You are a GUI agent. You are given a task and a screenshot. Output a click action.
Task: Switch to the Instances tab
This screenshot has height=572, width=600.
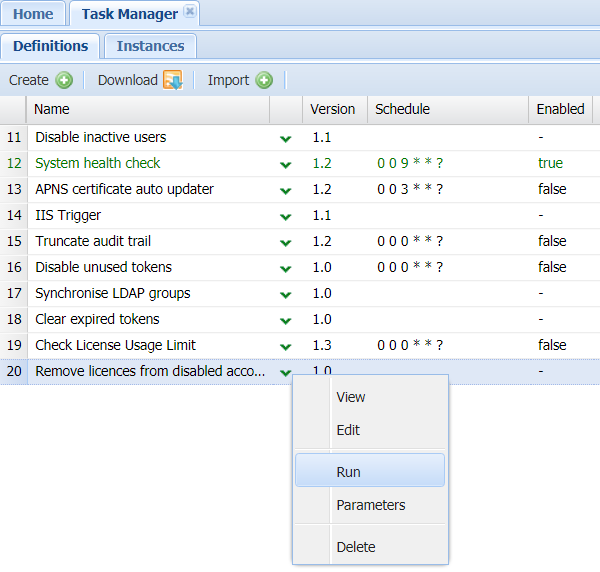[x=150, y=46]
